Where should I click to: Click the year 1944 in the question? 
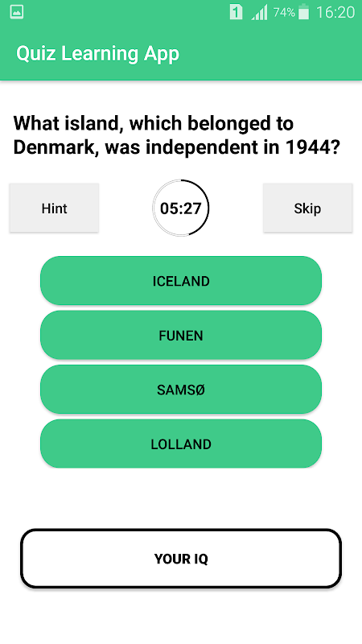[x=312, y=148]
